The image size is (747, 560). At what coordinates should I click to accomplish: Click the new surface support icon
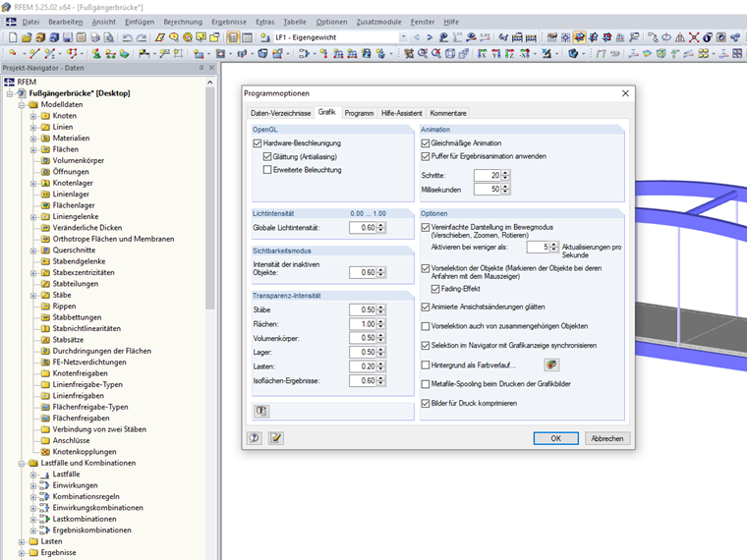[x=125, y=53]
